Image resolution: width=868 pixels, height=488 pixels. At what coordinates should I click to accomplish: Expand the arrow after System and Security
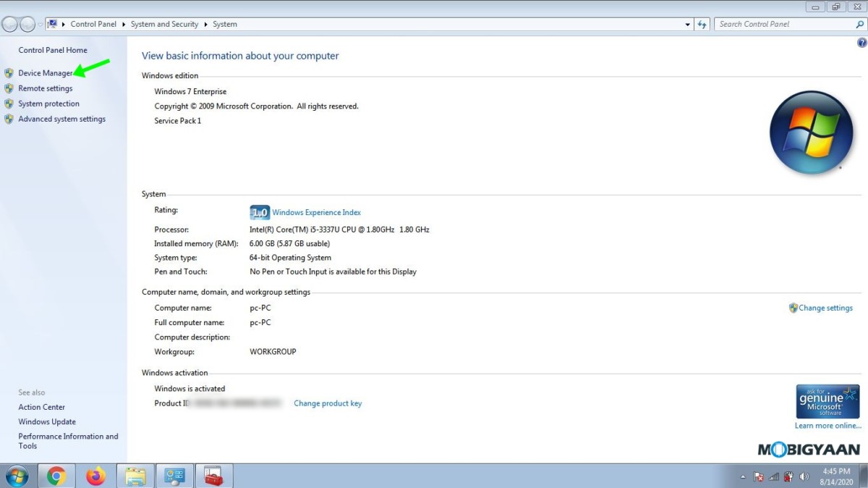click(205, 24)
